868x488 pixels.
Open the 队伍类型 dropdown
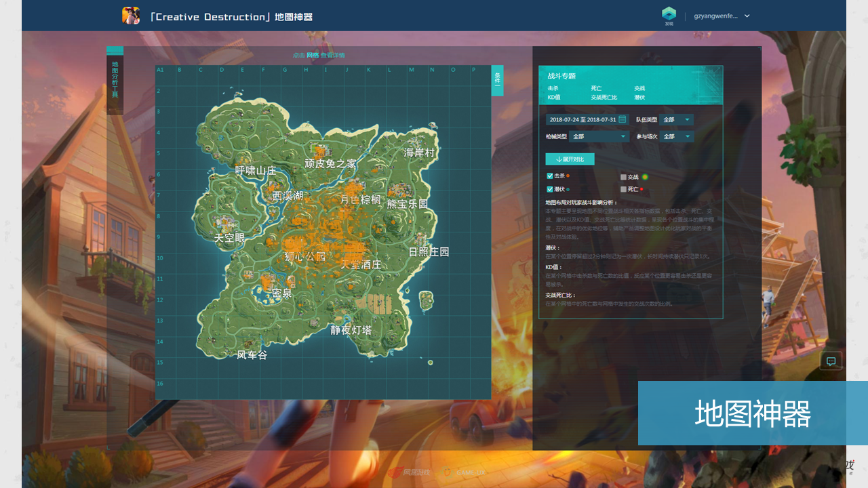pos(676,120)
